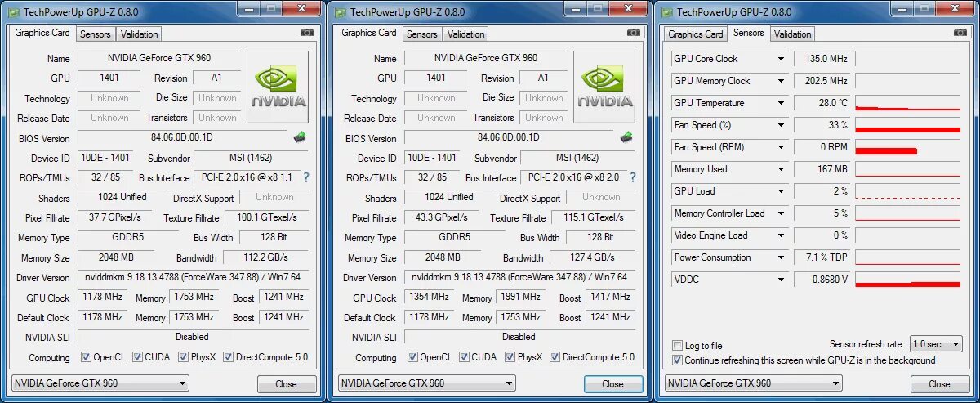Toggle OpenCL checkbox in left window
The width and height of the screenshot is (980, 403).
[x=86, y=357]
